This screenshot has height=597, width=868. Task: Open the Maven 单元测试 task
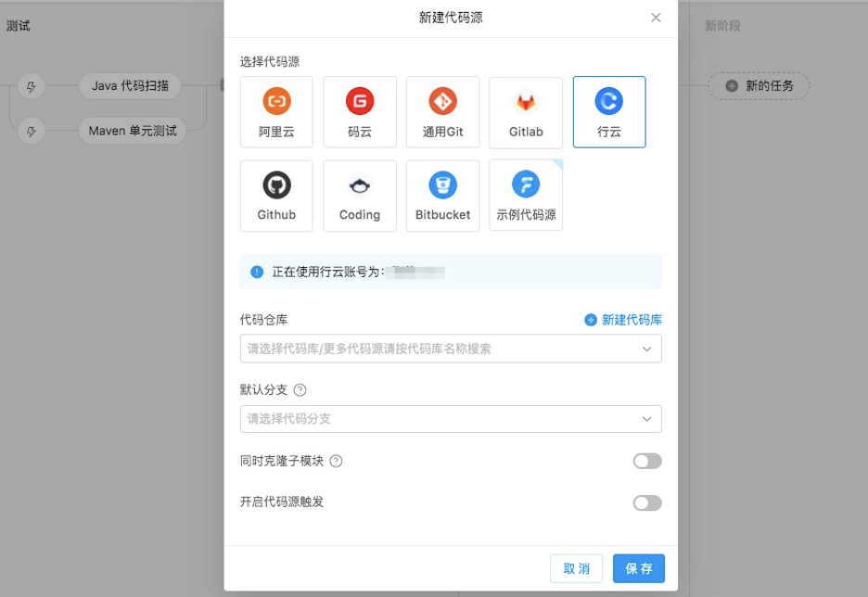pyautogui.click(x=133, y=131)
